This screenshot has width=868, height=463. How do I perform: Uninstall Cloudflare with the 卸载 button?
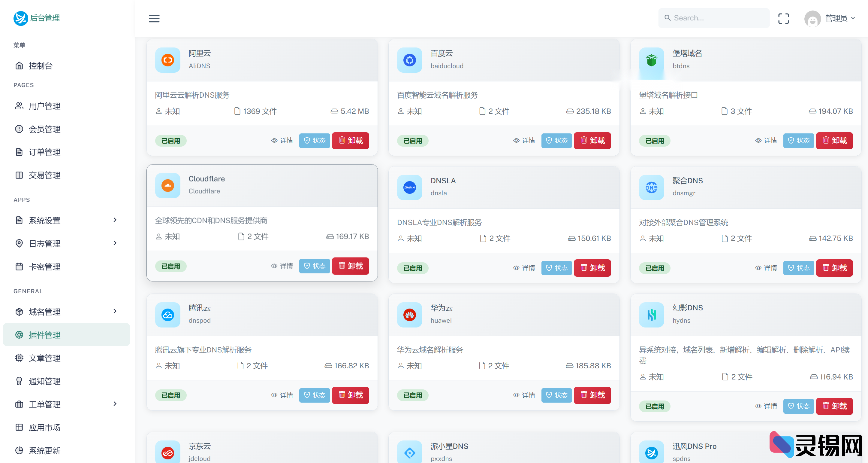350,266
